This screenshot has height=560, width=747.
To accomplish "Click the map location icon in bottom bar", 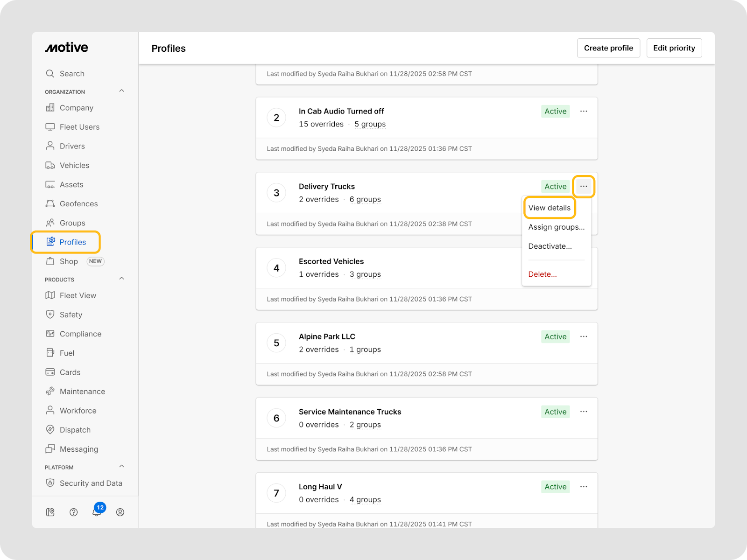I will click(50, 512).
